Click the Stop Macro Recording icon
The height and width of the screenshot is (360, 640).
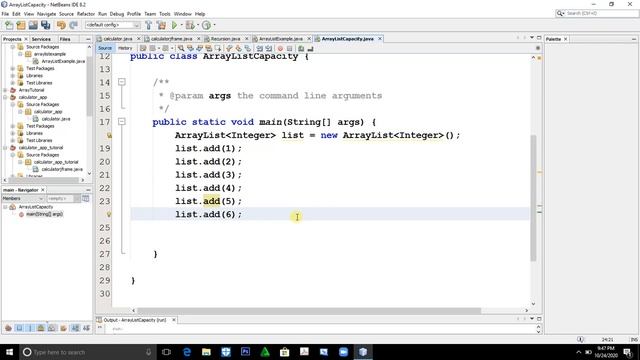pos(289,48)
